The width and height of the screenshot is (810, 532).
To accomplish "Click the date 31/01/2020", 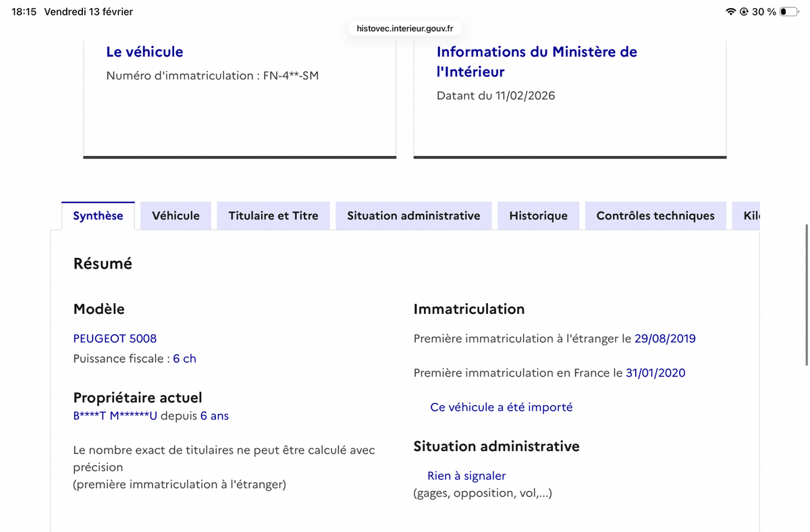I will (x=655, y=373).
